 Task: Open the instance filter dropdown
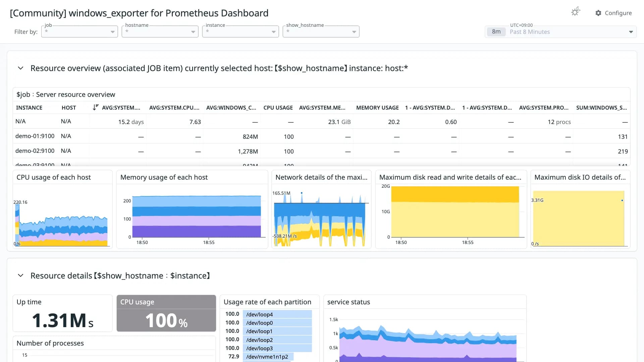point(240,32)
